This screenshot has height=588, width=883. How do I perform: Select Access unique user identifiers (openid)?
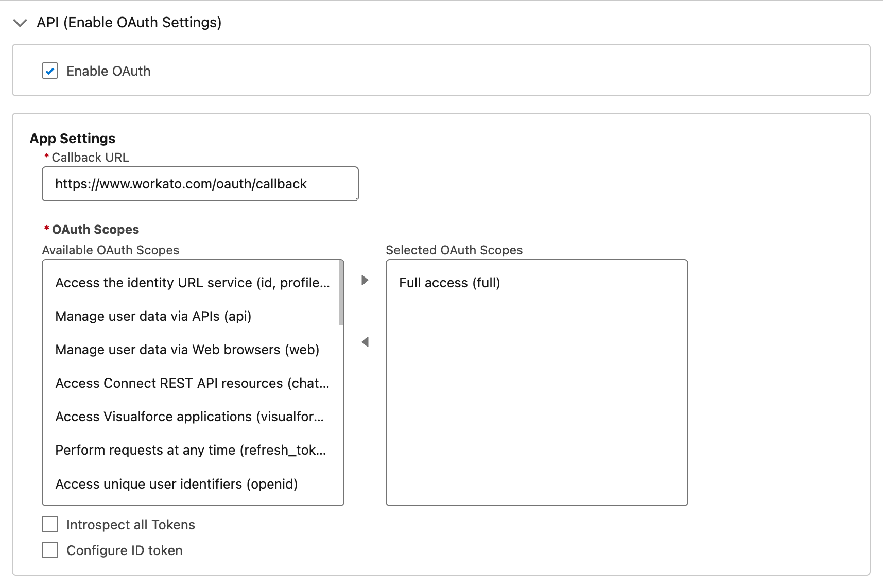pyautogui.click(x=176, y=483)
